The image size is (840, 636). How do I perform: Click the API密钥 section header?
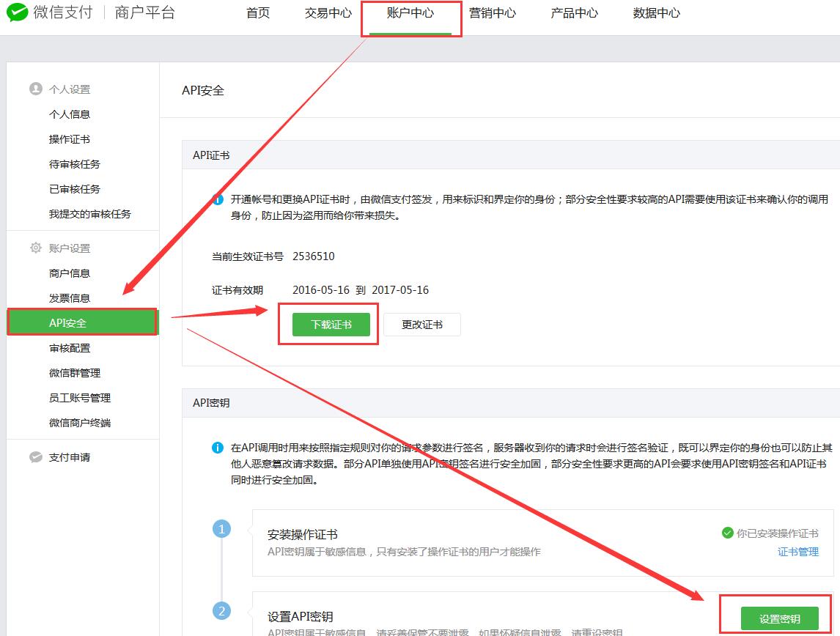[x=211, y=402]
